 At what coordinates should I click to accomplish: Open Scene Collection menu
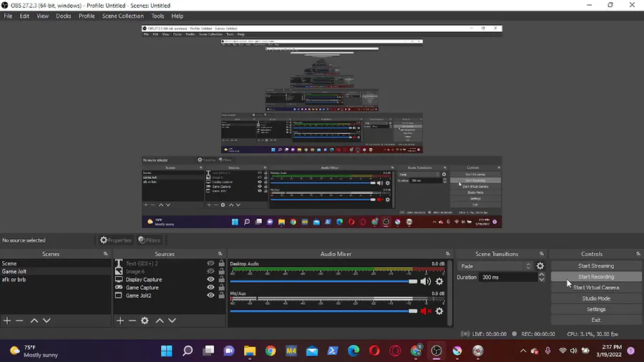pyautogui.click(x=123, y=16)
